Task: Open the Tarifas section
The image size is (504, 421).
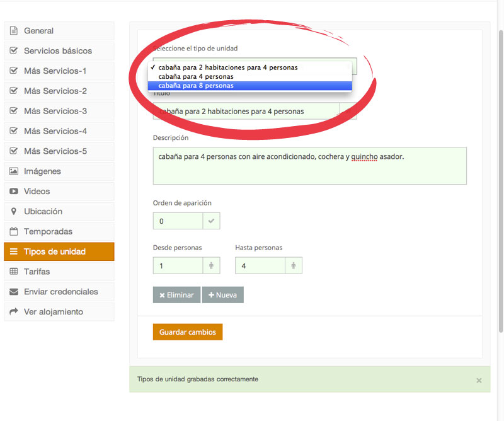Action: pyautogui.click(x=59, y=272)
